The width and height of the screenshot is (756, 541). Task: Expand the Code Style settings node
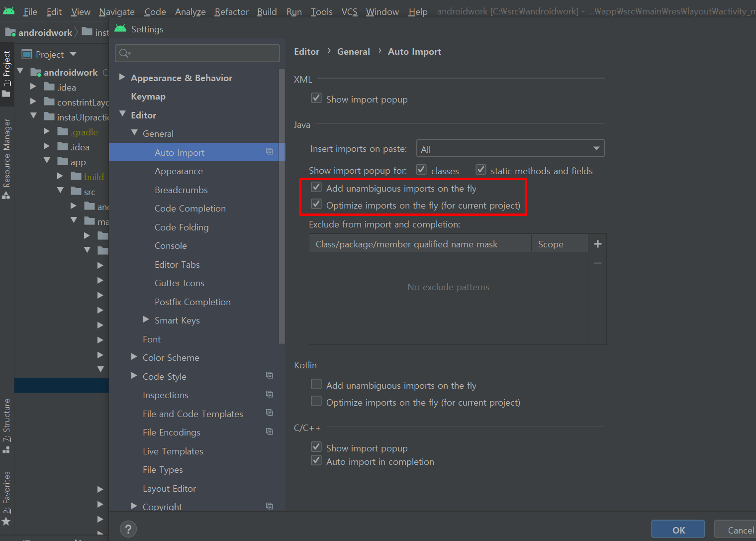tap(134, 376)
